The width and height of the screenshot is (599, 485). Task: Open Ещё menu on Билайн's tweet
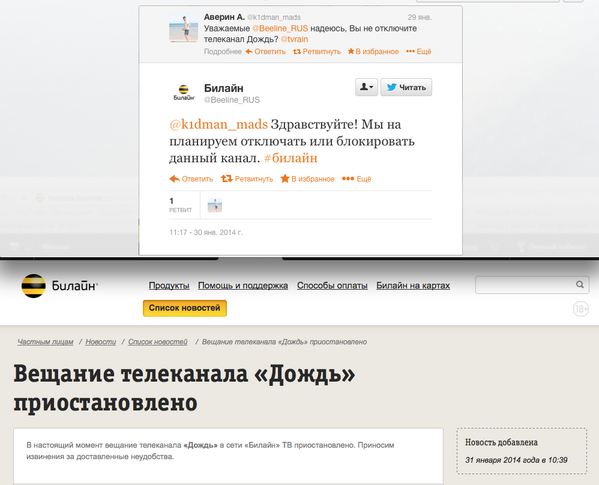[357, 179]
